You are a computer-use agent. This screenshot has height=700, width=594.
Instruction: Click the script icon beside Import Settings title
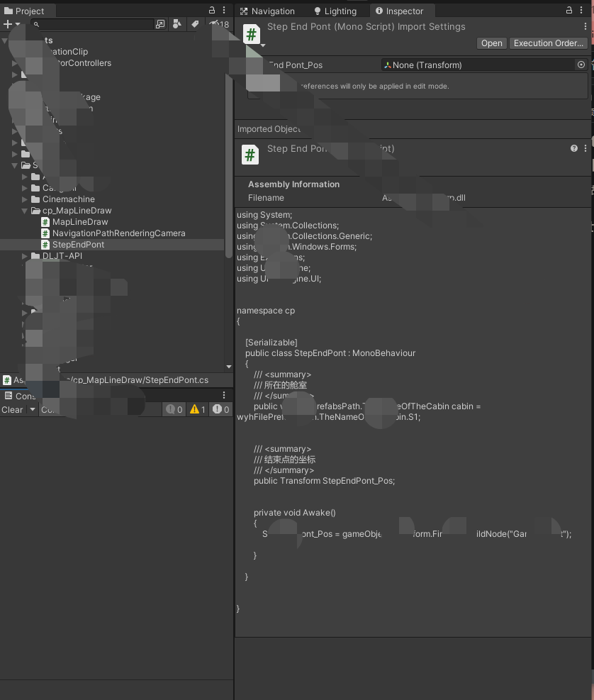pos(251,34)
